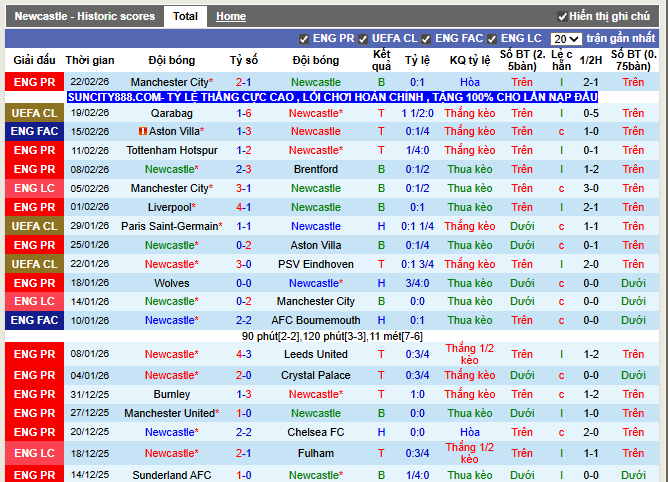Click PSV Eindhoven team name
The width and height of the screenshot is (668, 482).
[316, 264]
